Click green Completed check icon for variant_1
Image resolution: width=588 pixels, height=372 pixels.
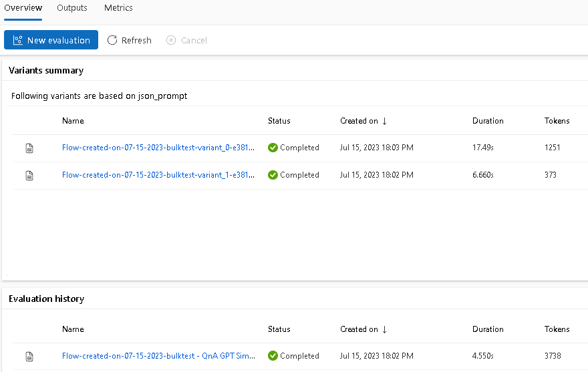click(x=273, y=175)
